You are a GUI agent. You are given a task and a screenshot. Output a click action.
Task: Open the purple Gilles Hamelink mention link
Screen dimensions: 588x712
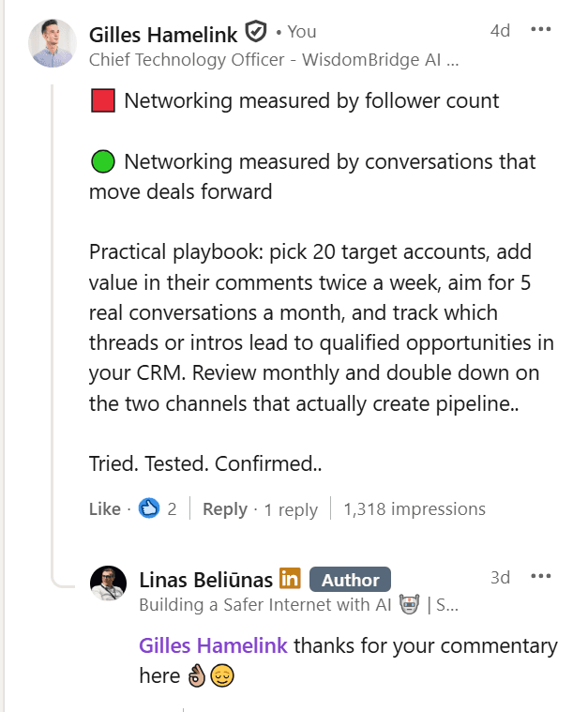[213, 645]
